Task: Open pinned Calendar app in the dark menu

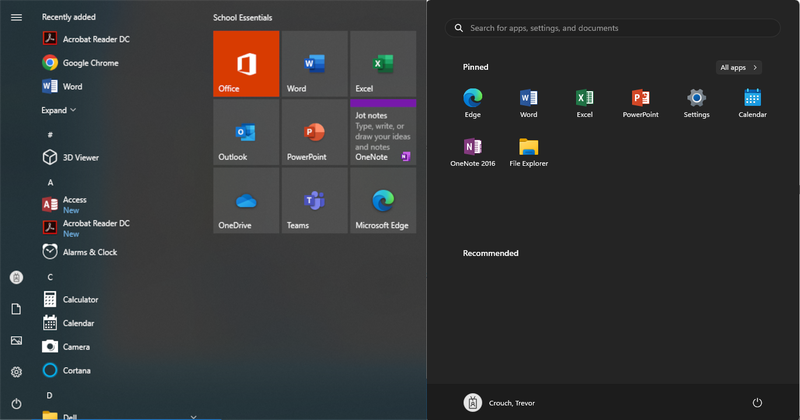Action: (752, 102)
